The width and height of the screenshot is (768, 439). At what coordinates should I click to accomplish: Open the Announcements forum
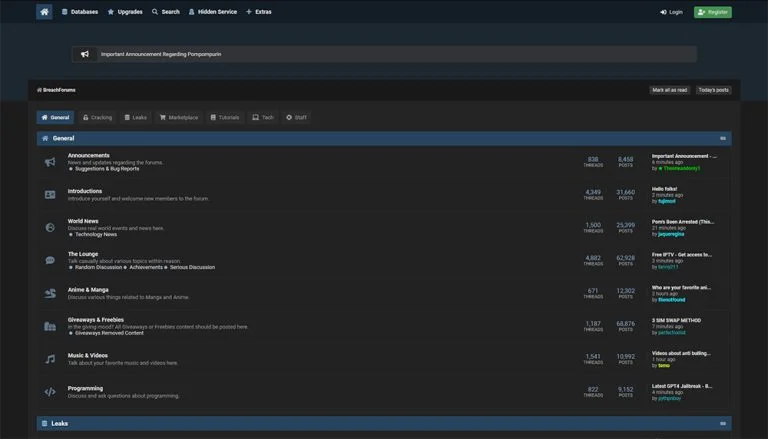pyautogui.click(x=89, y=155)
